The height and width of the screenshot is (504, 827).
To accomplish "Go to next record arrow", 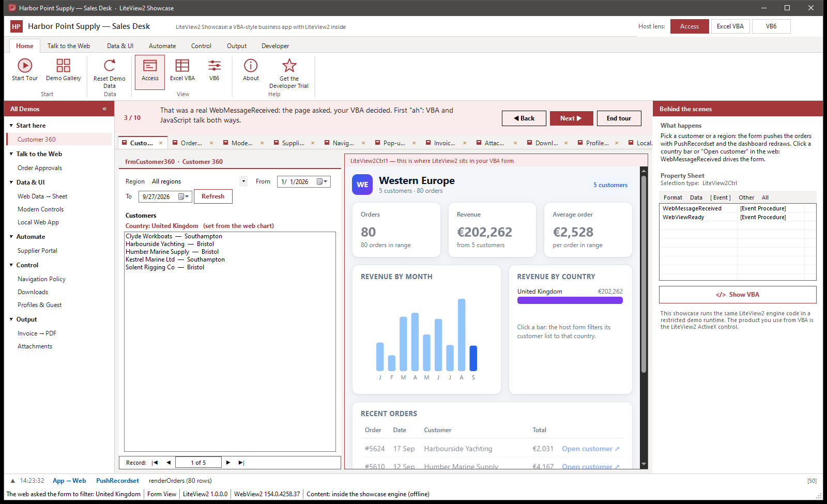I will click(228, 463).
